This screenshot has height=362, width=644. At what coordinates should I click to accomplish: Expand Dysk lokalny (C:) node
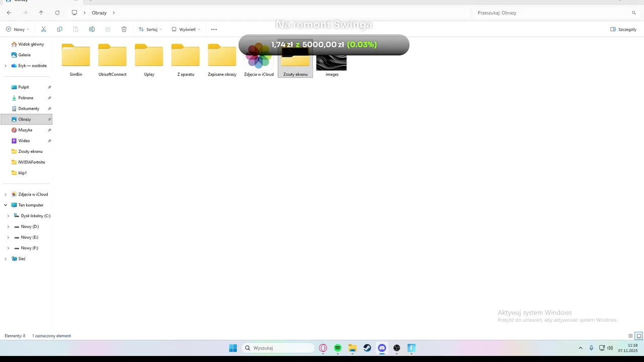click(8, 216)
